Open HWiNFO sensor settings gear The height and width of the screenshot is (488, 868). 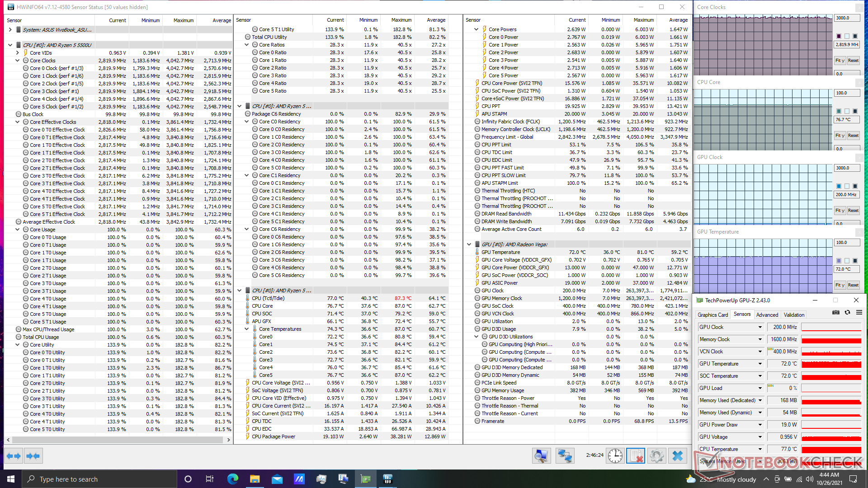tap(656, 456)
